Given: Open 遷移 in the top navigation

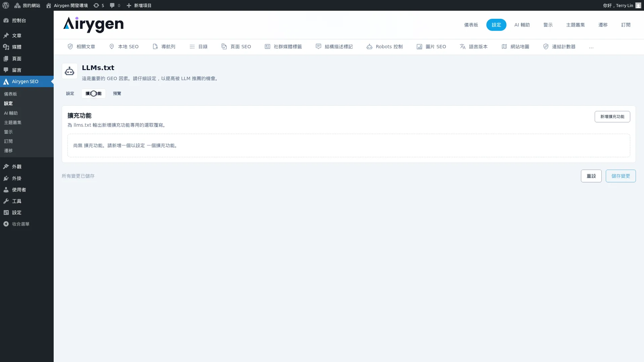Looking at the screenshot, I should coord(603,25).
